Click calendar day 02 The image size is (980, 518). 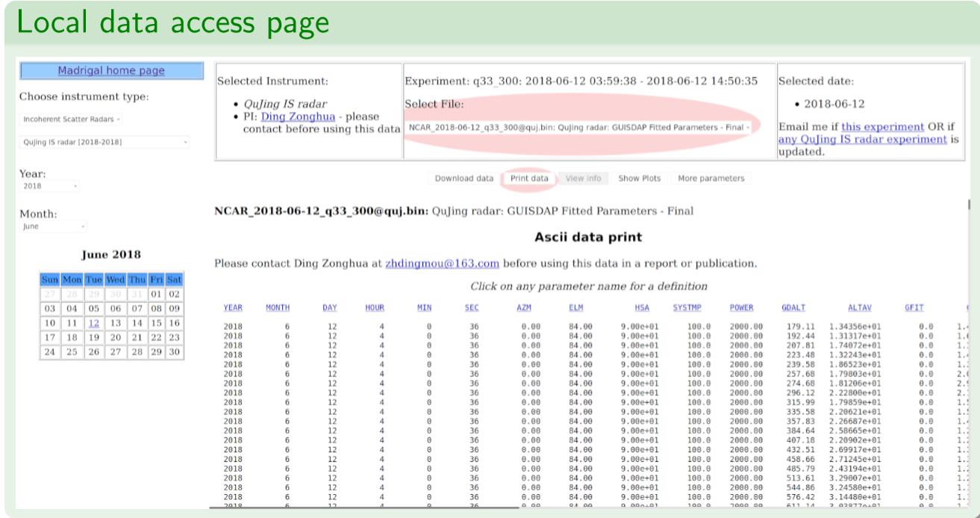[175, 295]
